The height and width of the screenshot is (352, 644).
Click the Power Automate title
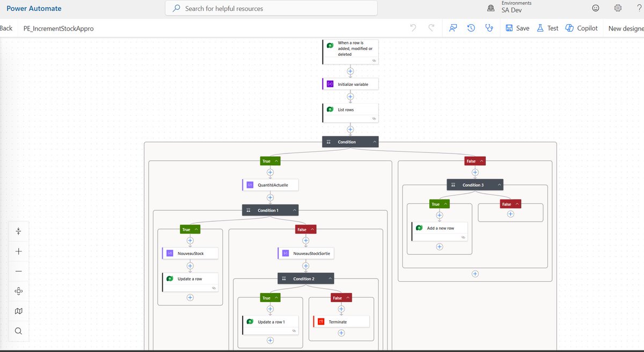point(34,9)
